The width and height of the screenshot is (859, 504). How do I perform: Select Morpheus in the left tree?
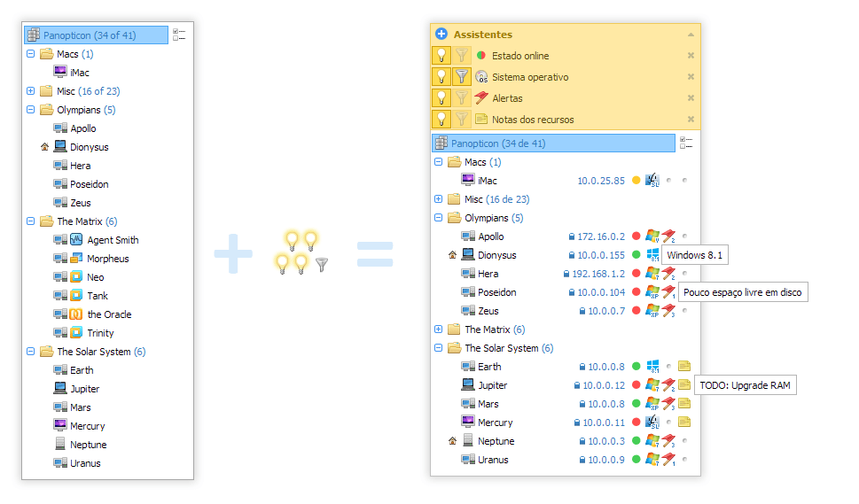(x=107, y=259)
